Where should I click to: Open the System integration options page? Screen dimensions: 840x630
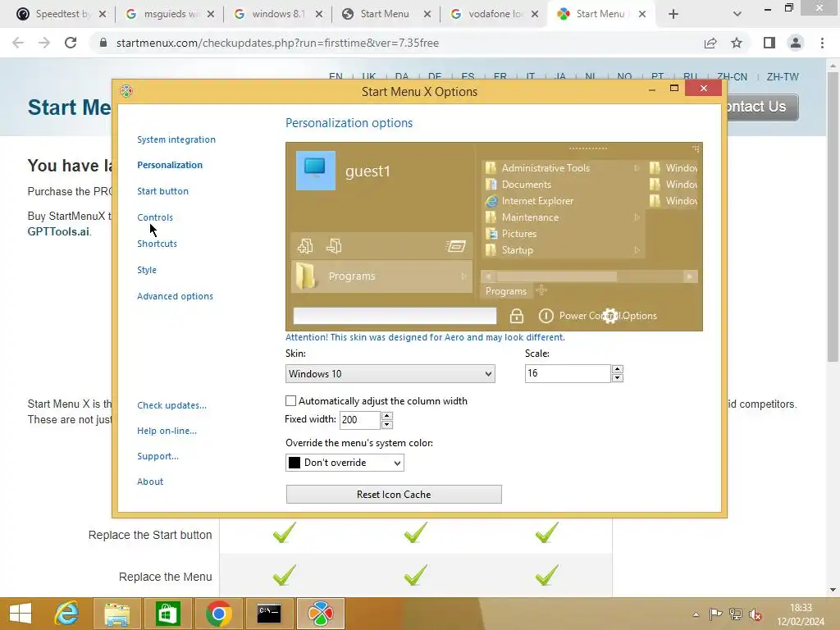tap(176, 139)
